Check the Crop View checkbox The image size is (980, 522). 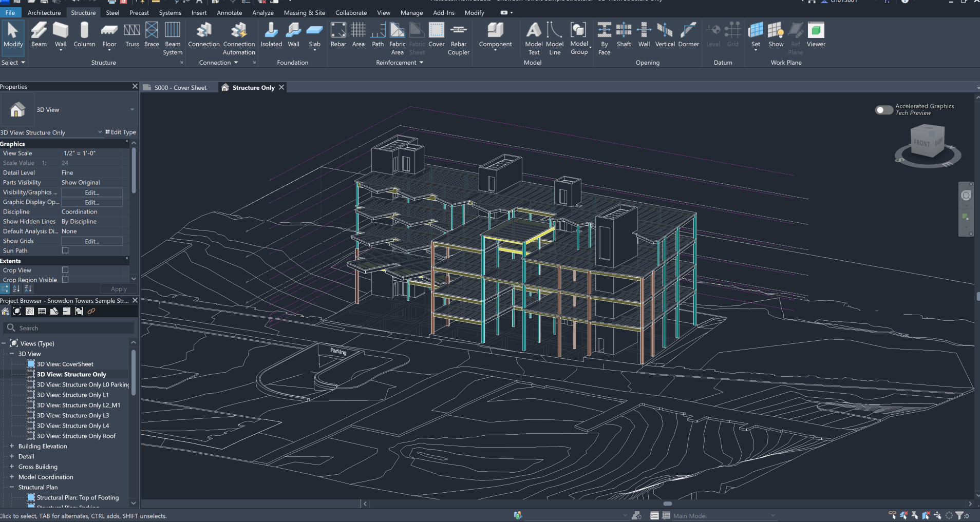[65, 270]
